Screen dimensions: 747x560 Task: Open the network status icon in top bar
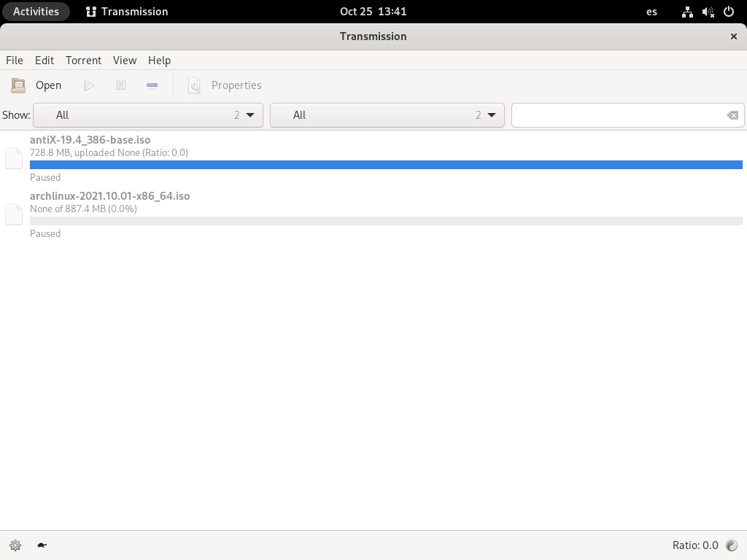point(687,12)
